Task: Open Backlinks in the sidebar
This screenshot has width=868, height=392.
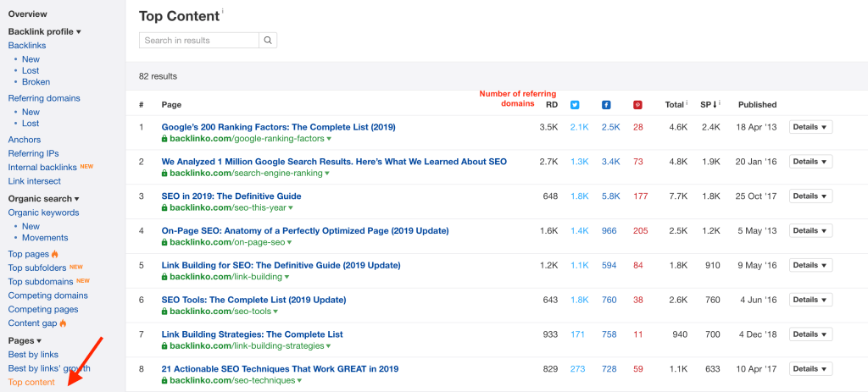Action: point(27,46)
